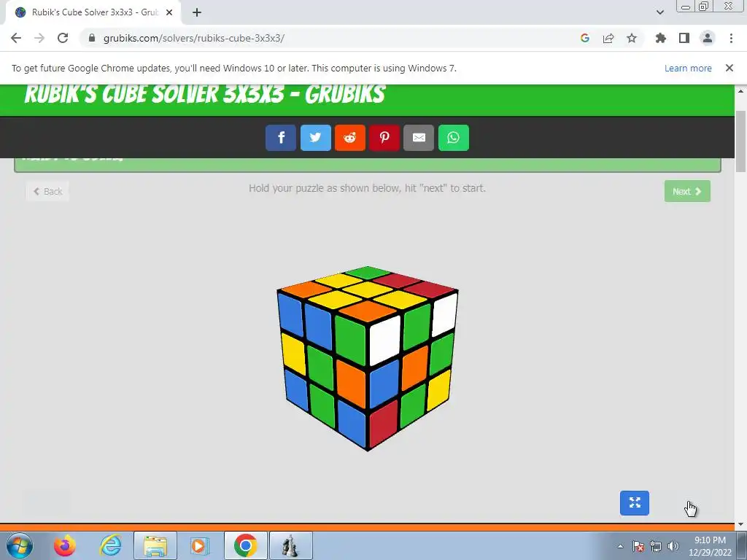Launch Firefox from the taskbar
This screenshot has height=560, width=747.
pyautogui.click(x=65, y=545)
